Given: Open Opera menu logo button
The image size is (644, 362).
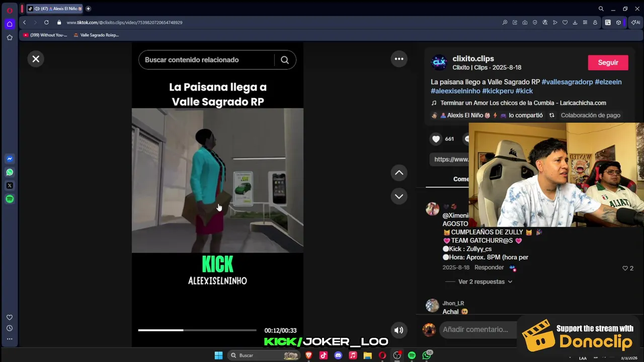Looking at the screenshot, I should click(9, 11).
